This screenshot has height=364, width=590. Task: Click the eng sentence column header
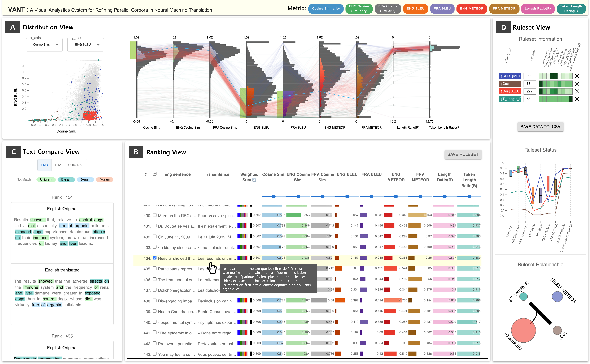[178, 174]
